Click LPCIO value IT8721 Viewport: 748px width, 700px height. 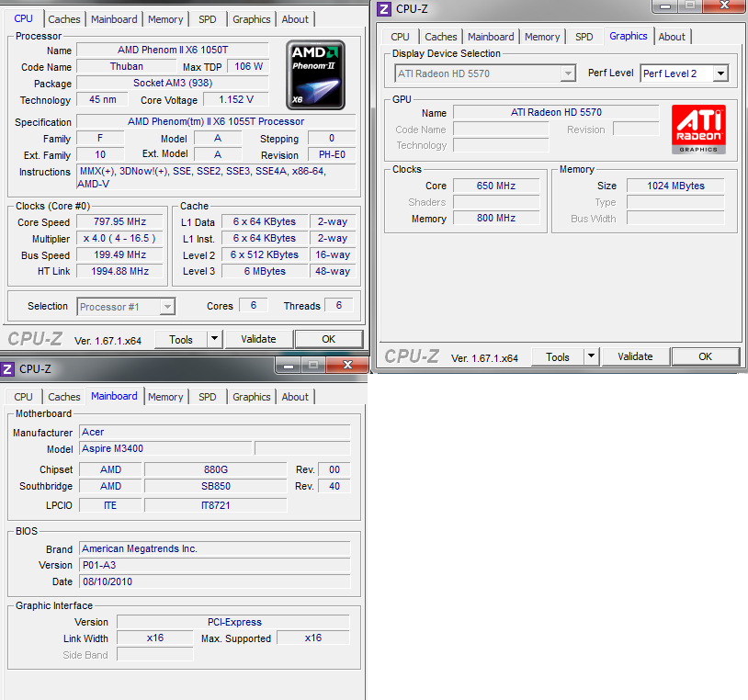point(216,505)
